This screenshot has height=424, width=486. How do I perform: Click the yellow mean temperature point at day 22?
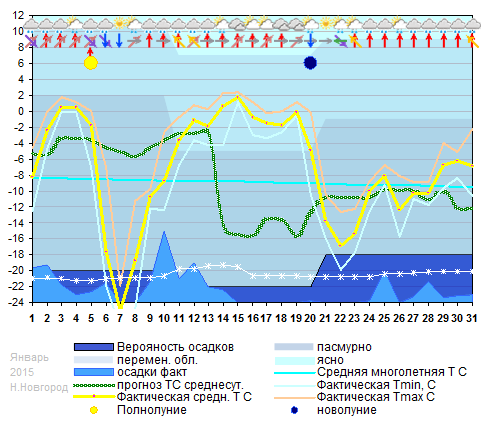(340, 246)
